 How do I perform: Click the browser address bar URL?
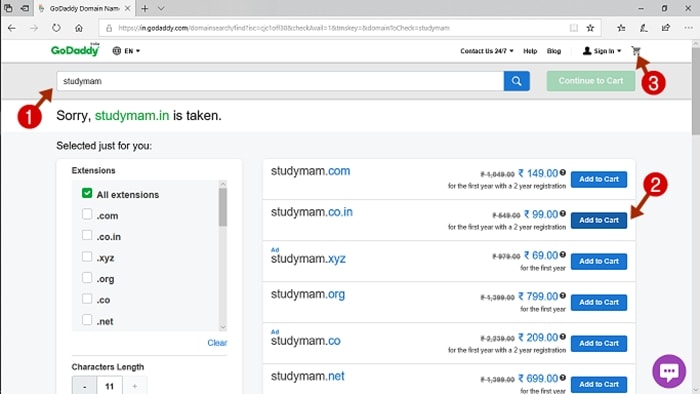pos(283,28)
